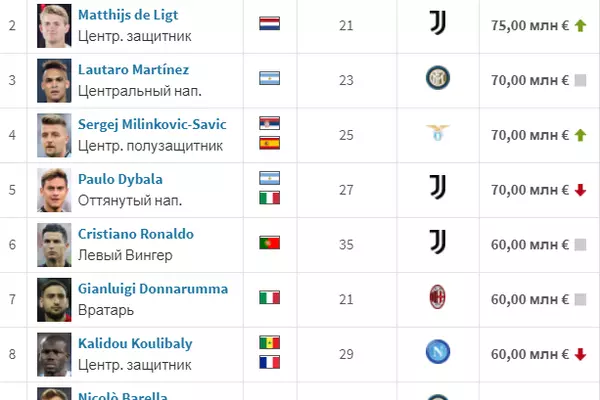
Task: Open Sergej Milinkovic-Savic's profile link
Action: [x=152, y=124]
